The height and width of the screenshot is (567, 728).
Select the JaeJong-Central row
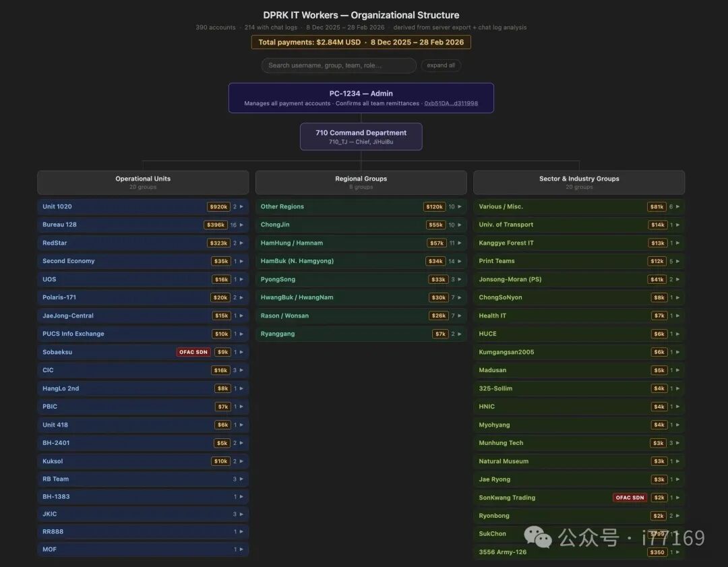point(143,316)
